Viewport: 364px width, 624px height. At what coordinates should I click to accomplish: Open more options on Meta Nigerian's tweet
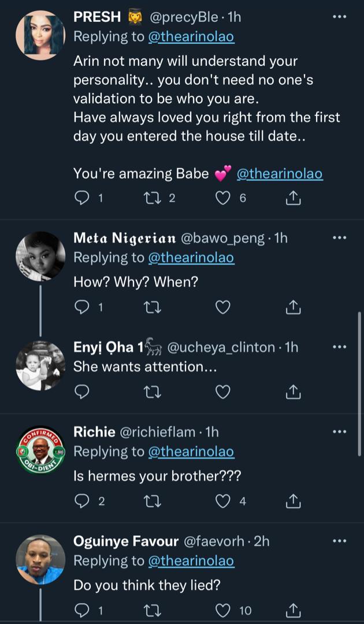(x=340, y=238)
